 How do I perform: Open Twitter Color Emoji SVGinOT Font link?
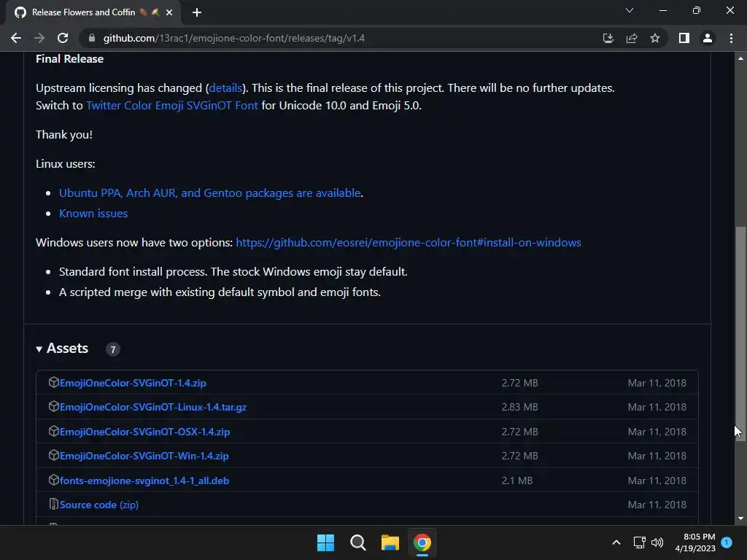coord(172,105)
